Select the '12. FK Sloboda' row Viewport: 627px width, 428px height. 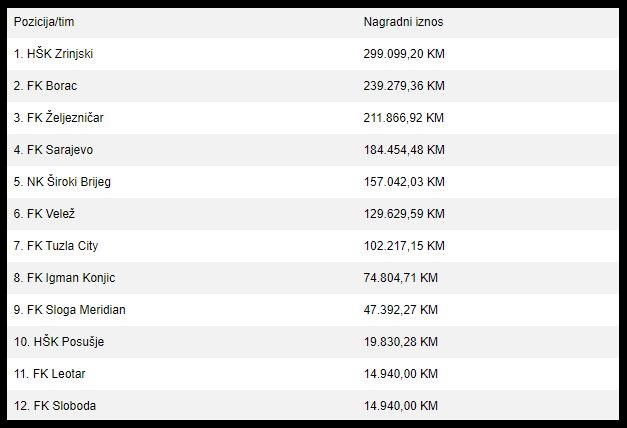click(x=313, y=405)
